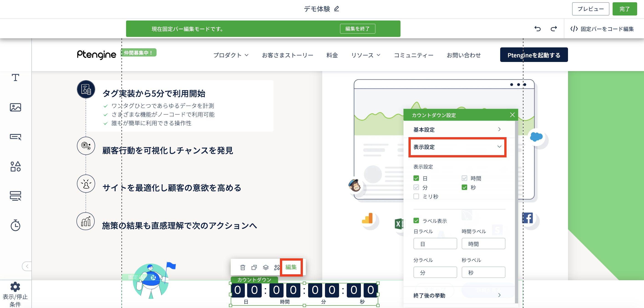
Task: Select the Countdown timer tool in sidebar
Action: [x=15, y=226]
